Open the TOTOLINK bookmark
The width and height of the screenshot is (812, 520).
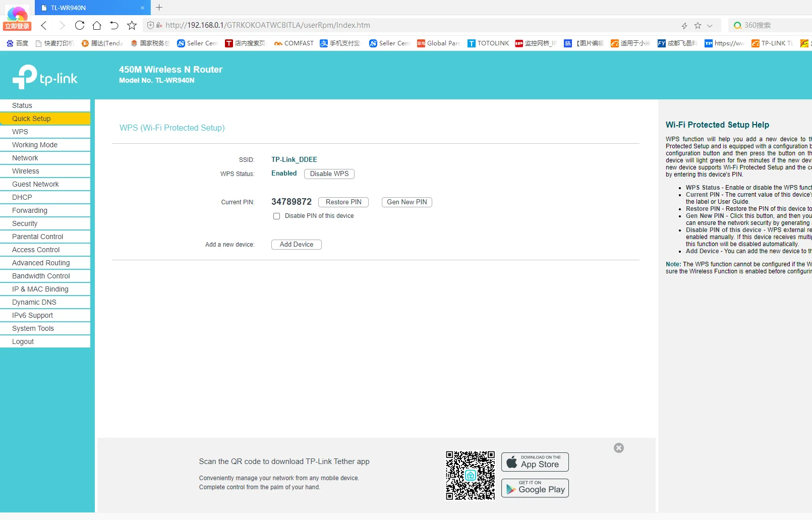pyautogui.click(x=488, y=43)
